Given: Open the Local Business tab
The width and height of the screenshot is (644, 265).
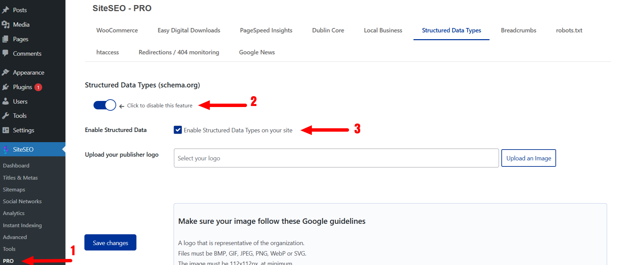Looking at the screenshot, I should pyautogui.click(x=383, y=30).
